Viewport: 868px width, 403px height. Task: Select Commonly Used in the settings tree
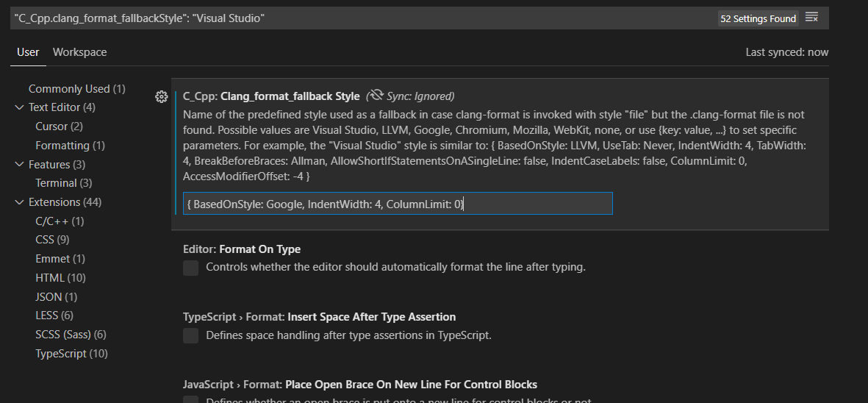click(x=76, y=89)
